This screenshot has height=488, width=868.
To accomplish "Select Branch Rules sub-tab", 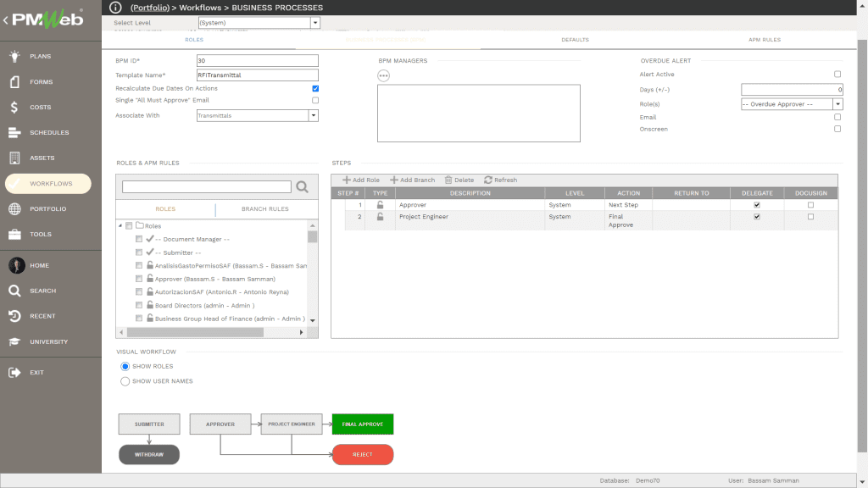I will pos(265,209).
